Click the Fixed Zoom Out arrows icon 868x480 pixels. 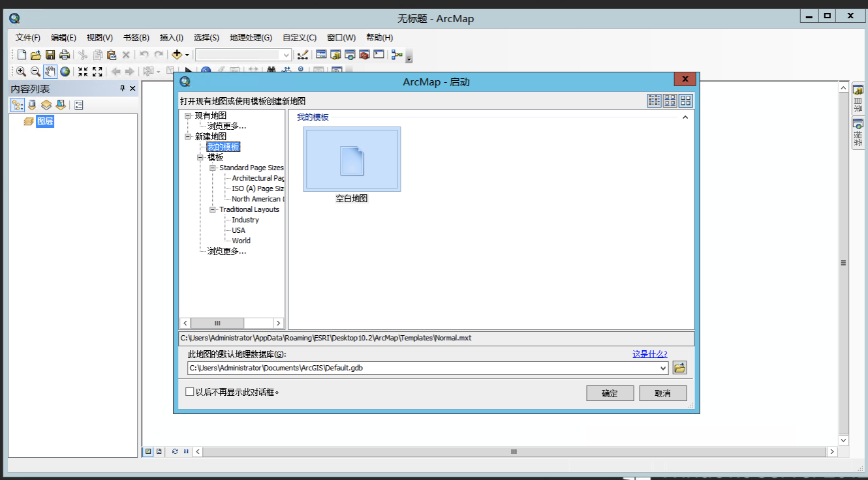97,72
